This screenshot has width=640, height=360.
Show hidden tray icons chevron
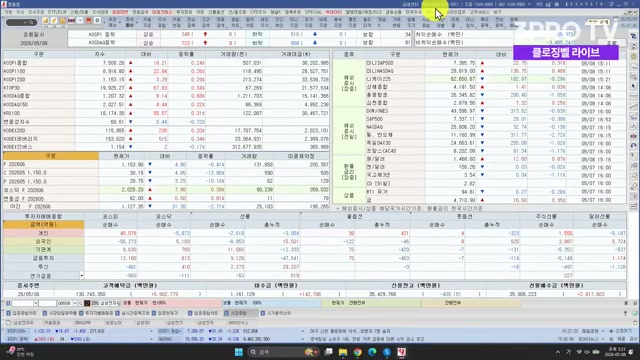558,352
